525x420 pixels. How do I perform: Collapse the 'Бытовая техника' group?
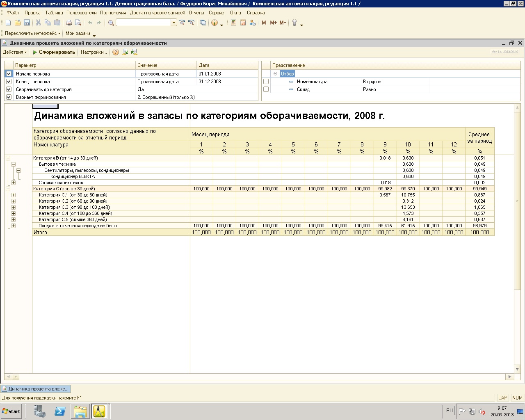[x=13, y=164]
